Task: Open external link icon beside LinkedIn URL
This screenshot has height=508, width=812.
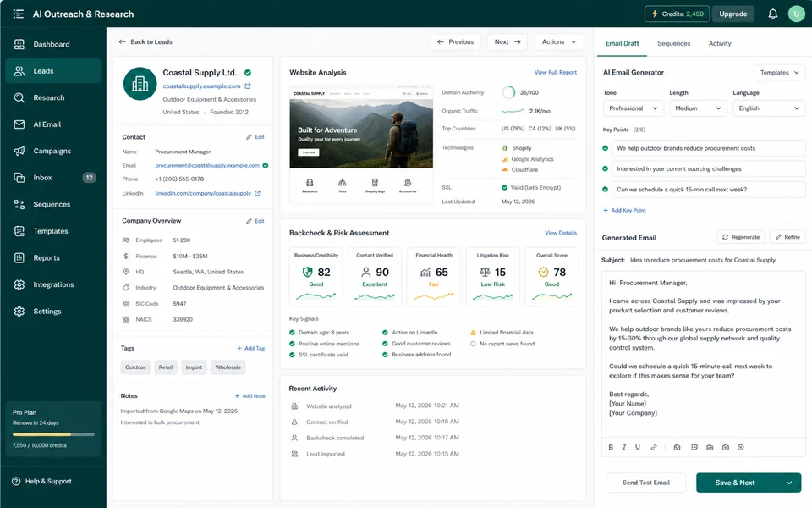Action: pos(257,193)
